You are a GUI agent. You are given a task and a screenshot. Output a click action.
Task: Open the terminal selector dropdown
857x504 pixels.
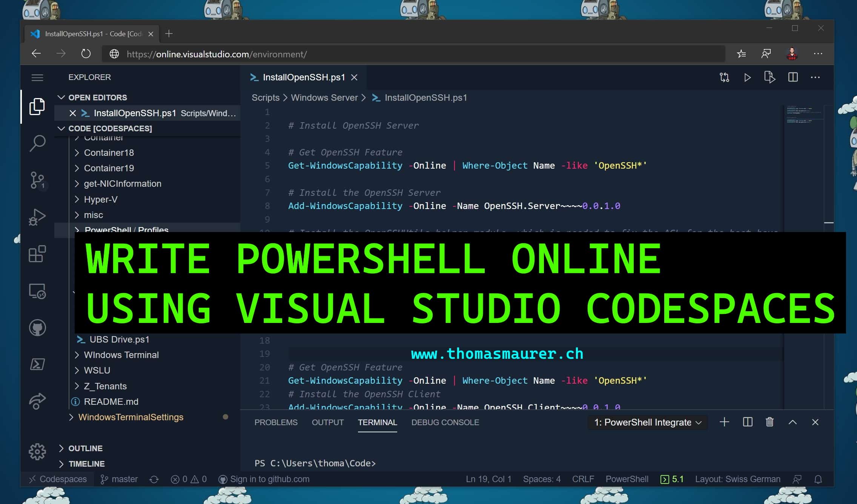coord(648,422)
